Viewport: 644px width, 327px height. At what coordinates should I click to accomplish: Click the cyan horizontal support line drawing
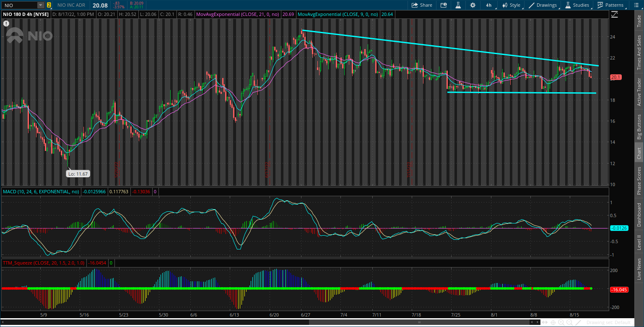click(522, 93)
